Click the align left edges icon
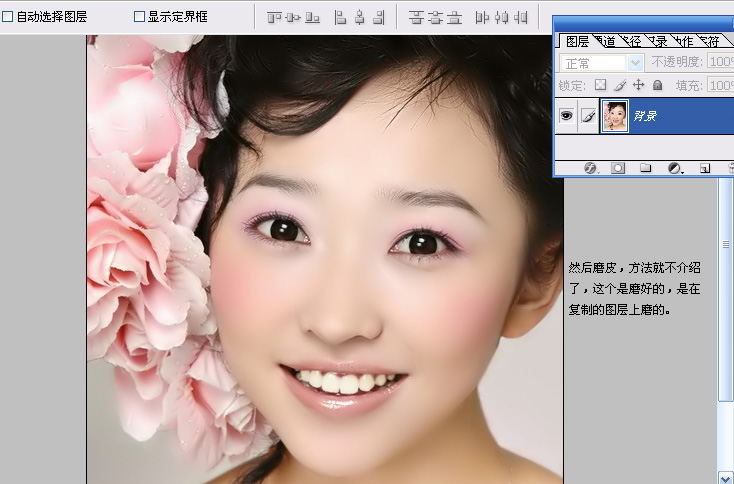734x484 pixels. click(340, 18)
